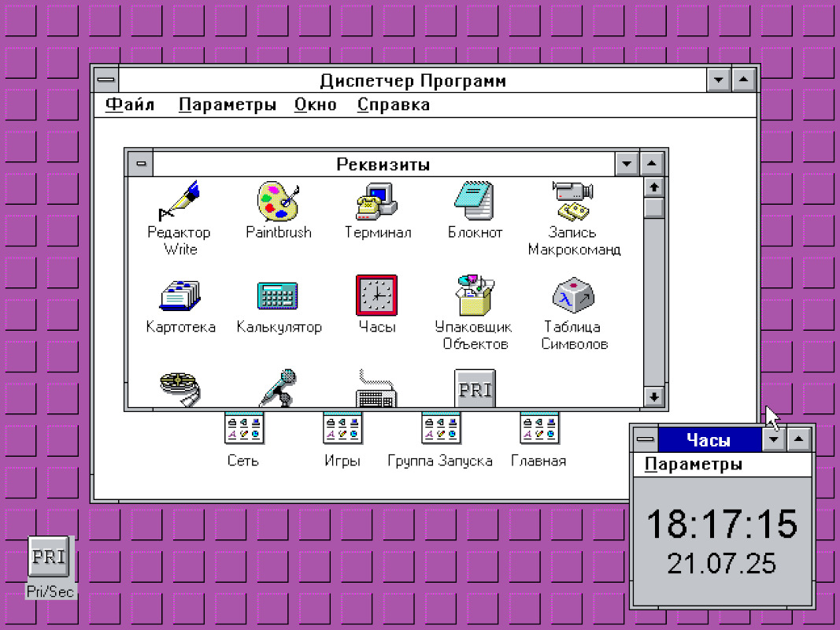Click the Реквизиты scrollbar thumb
The image size is (840, 630).
tap(653, 208)
